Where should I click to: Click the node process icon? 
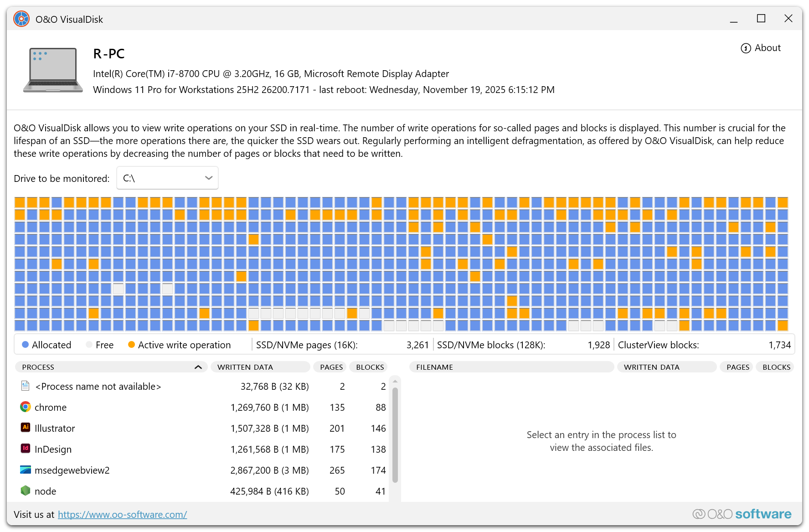(26, 491)
